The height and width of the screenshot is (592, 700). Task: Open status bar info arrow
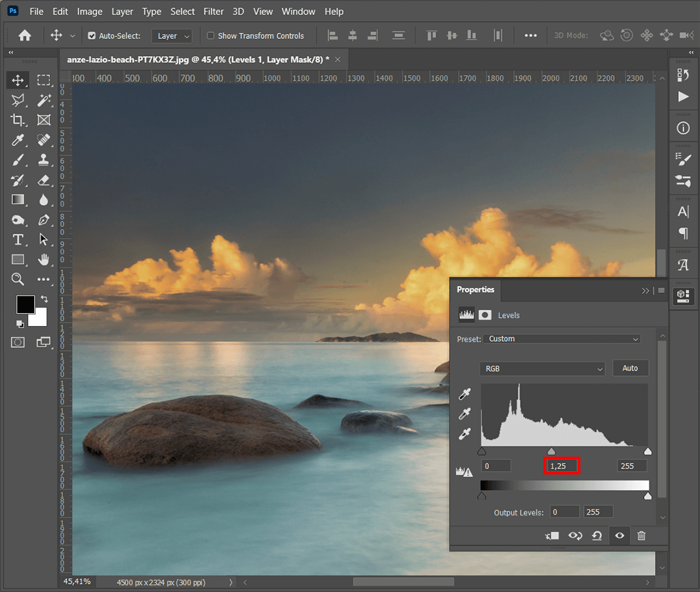tap(231, 582)
